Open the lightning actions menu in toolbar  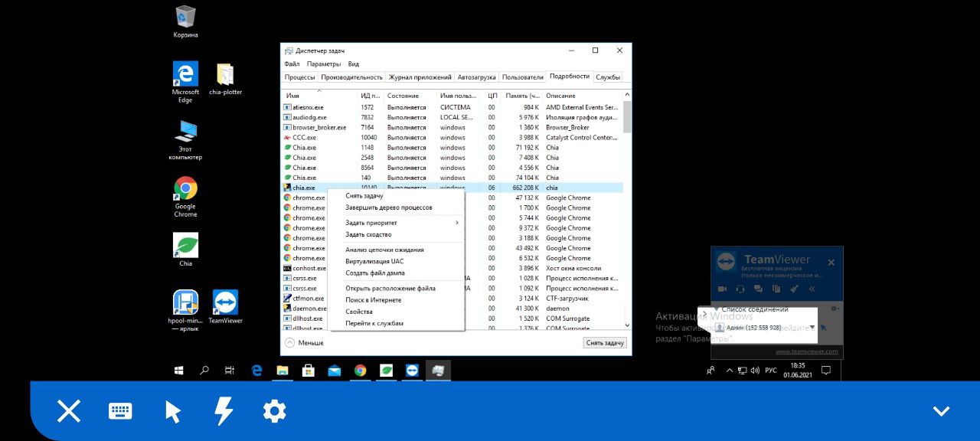click(x=223, y=411)
